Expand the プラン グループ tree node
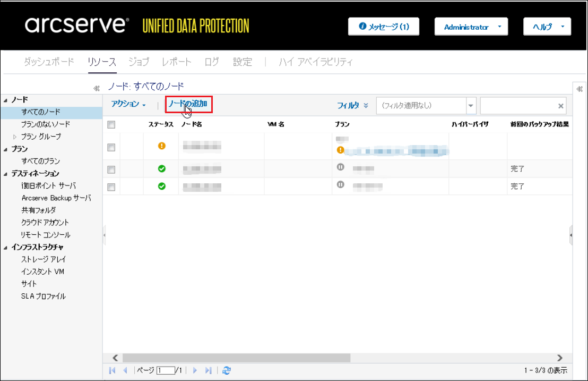 click(x=15, y=137)
